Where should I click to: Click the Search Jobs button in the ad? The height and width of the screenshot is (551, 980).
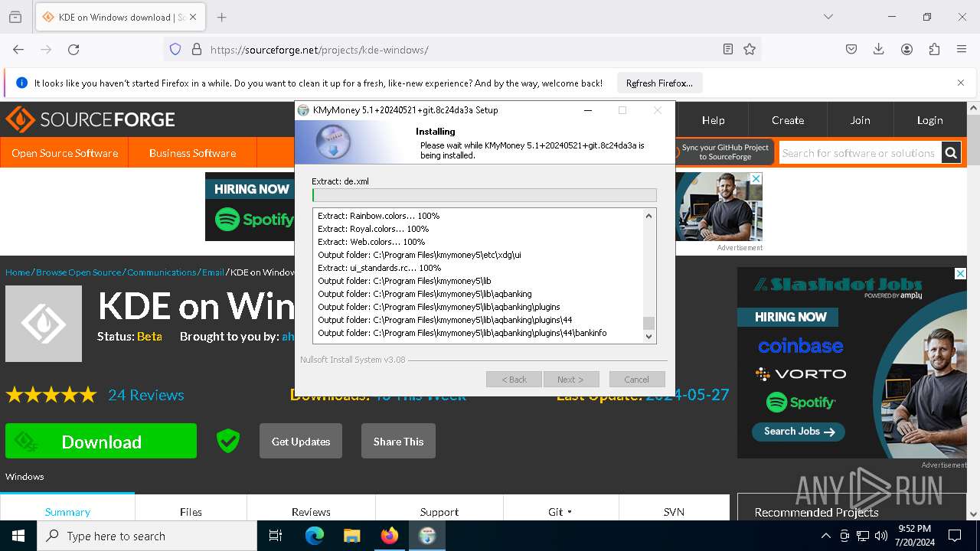click(799, 432)
